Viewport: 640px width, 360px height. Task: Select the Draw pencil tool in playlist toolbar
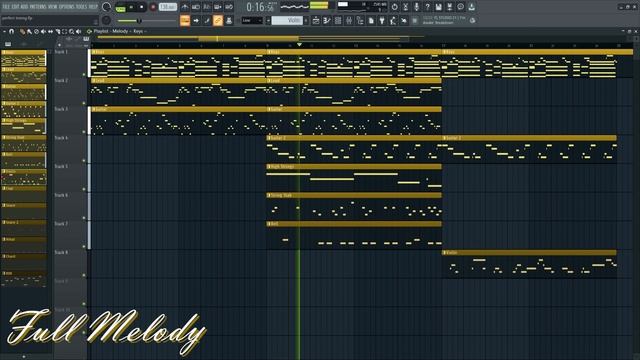22,31
